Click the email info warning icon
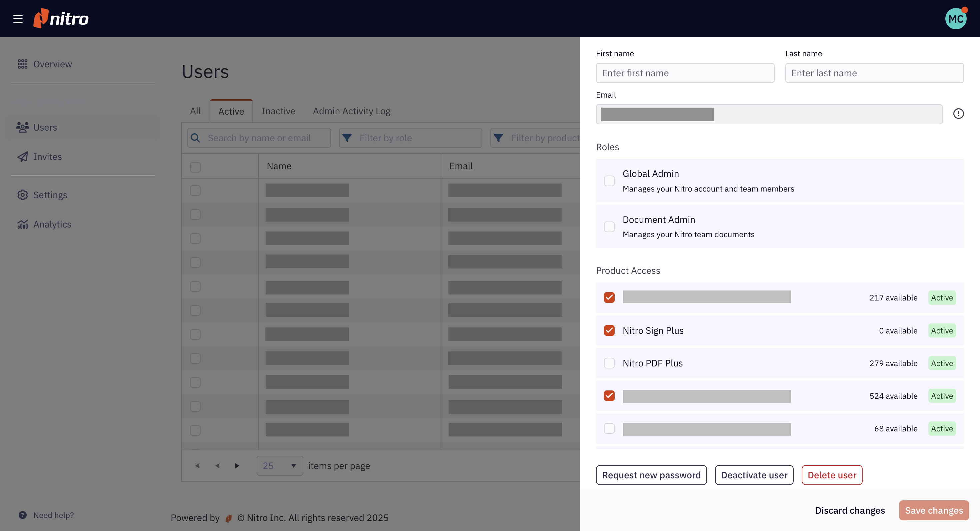This screenshot has width=980, height=531. tap(958, 114)
